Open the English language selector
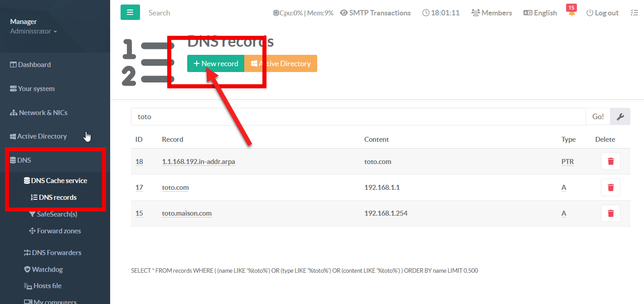The width and height of the screenshot is (644, 304). click(x=540, y=13)
